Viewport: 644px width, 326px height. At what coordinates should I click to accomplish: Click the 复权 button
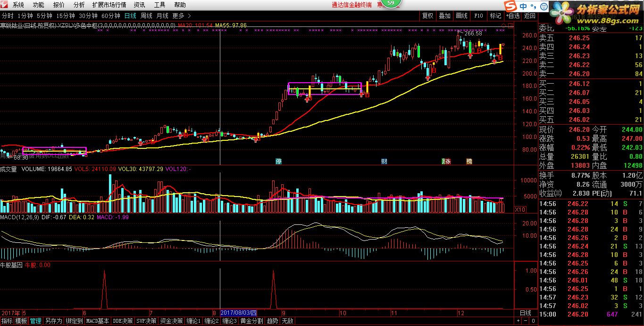(427, 16)
